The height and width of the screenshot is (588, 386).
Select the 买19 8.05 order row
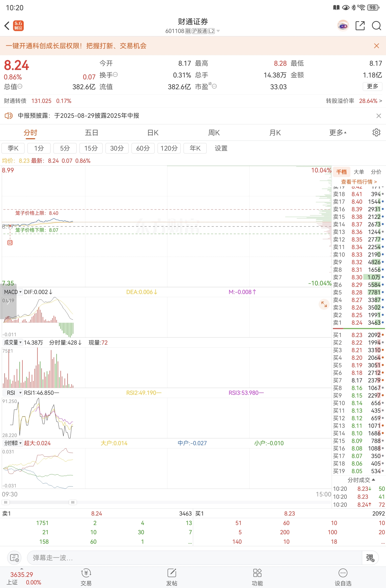pyautogui.click(x=359, y=471)
